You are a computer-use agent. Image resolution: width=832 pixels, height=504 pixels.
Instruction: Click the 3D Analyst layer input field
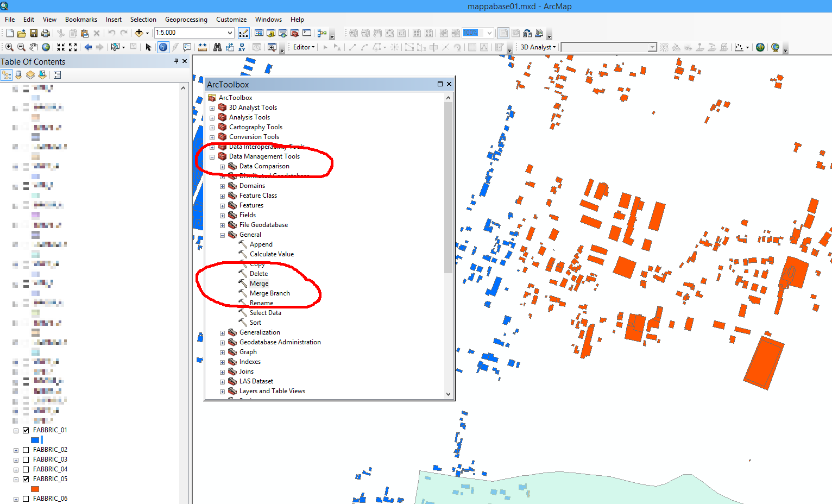click(x=608, y=47)
